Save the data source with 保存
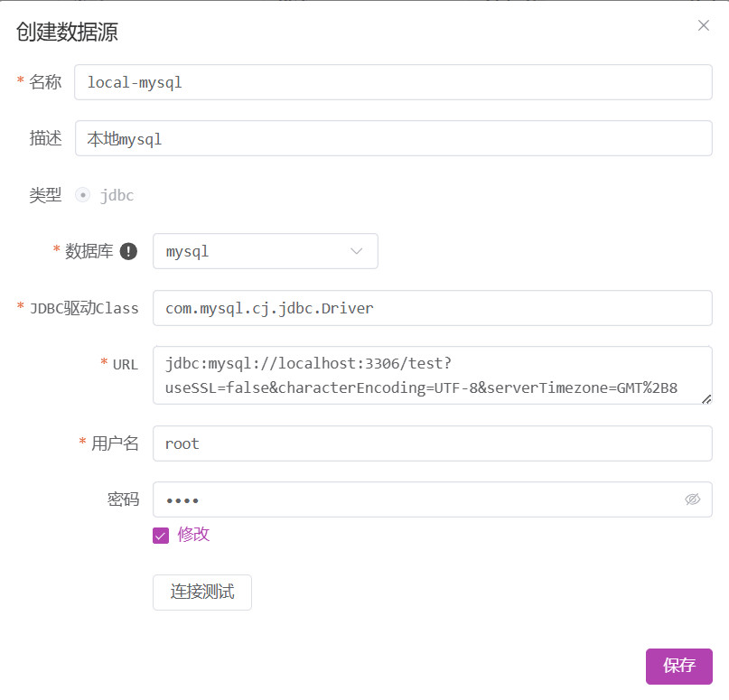The height and width of the screenshot is (700, 729). coord(678,667)
